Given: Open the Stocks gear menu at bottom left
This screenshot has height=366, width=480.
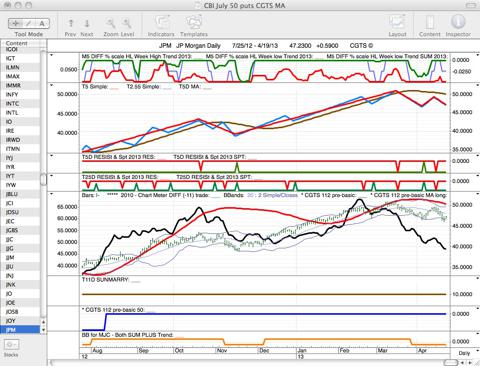Looking at the screenshot, I should (x=12, y=345).
